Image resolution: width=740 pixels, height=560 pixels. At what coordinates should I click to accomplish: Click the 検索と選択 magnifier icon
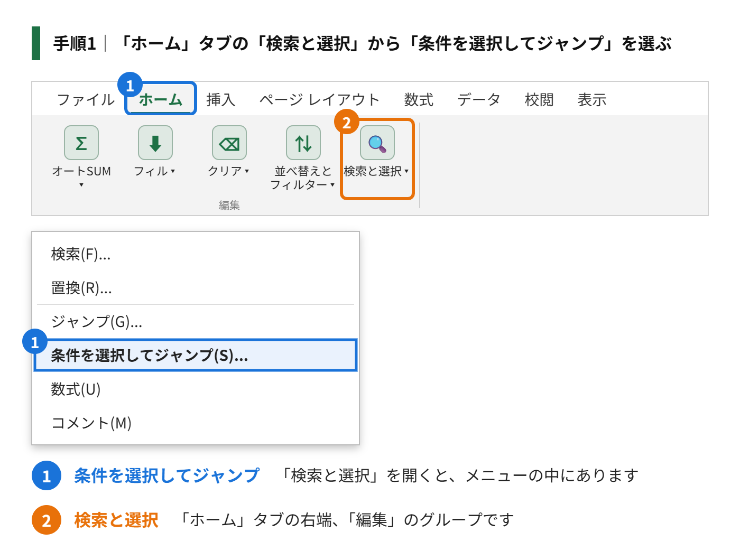[x=377, y=143]
